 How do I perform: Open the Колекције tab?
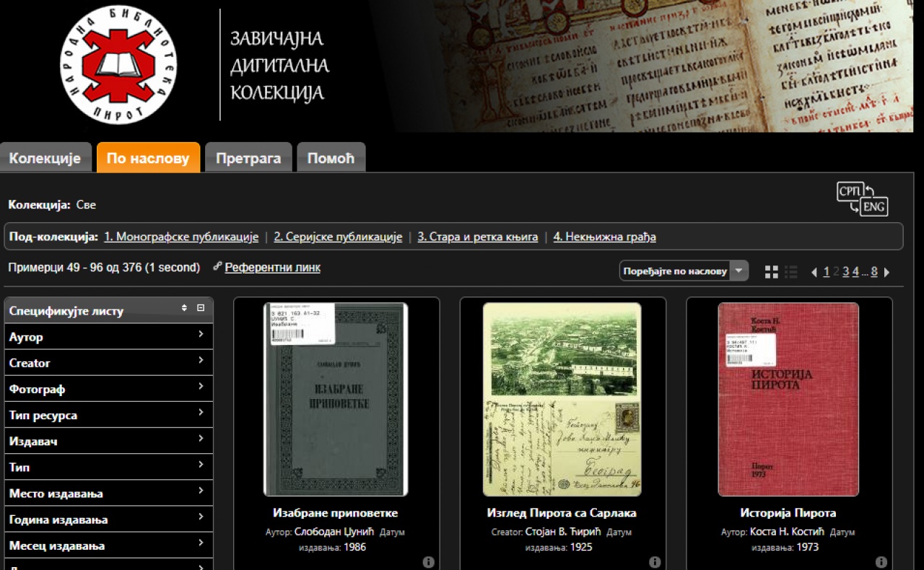pos(45,159)
